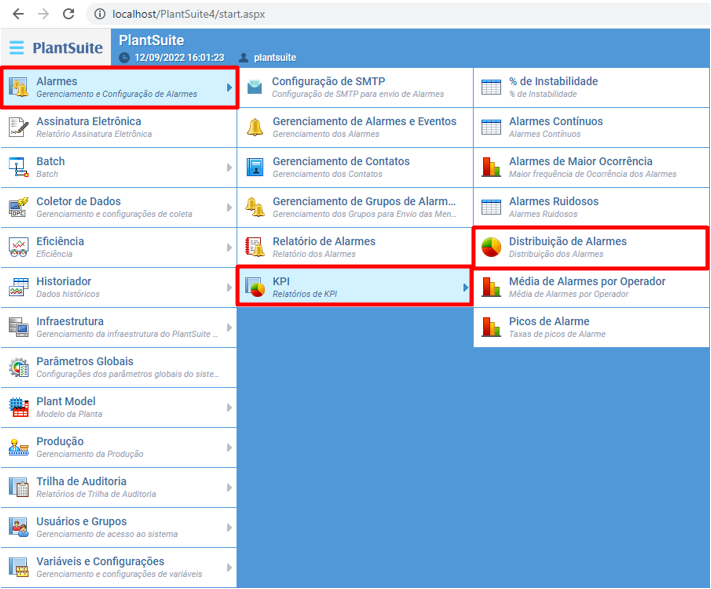Click the Eficiência chart icon
The width and height of the screenshot is (711, 589).
click(19, 247)
